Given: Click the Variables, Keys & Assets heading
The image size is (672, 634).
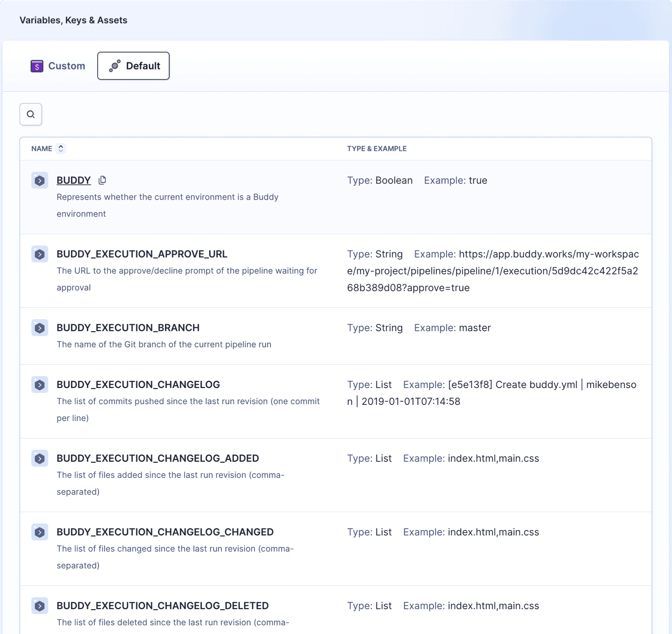Looking at the screenshot, I should 74,20.
